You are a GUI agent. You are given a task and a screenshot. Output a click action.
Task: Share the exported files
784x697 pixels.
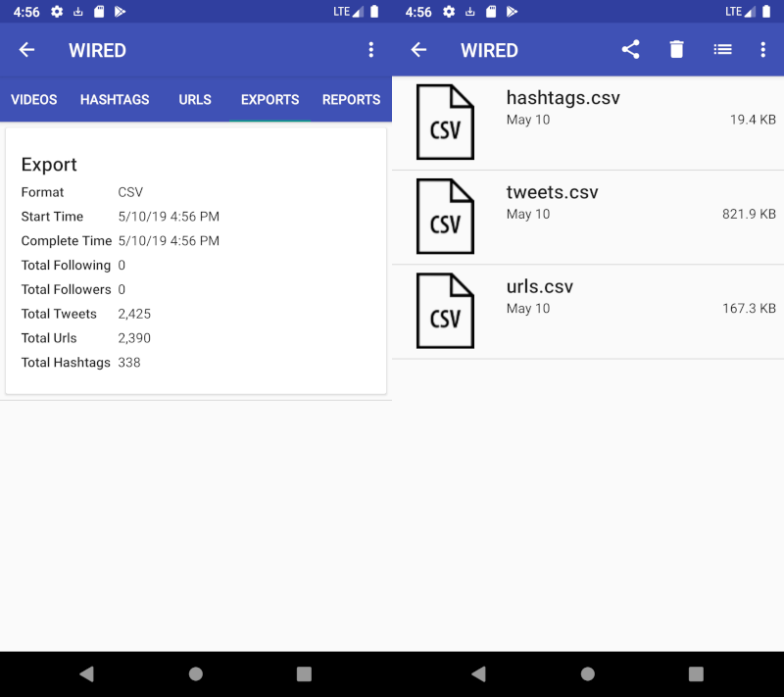click(x=631, y=50)
